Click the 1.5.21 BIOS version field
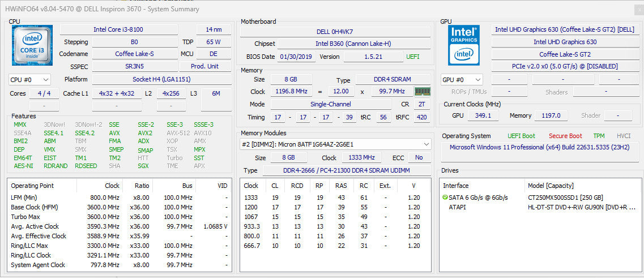Screen dimensions: 644x279 point(373,57)
